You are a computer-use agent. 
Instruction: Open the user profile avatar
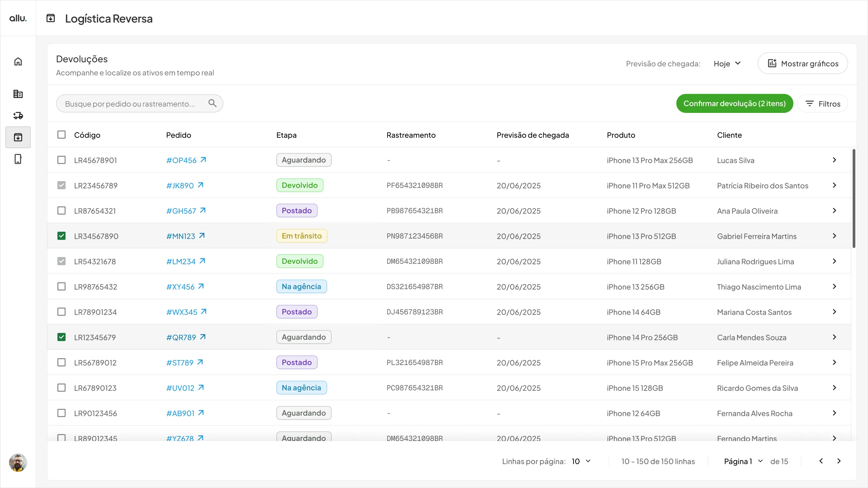point(18,462)
